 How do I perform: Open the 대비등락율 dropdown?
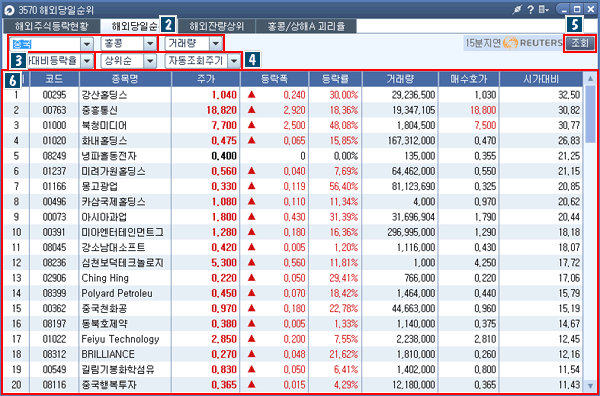click(x=87, y=60)
